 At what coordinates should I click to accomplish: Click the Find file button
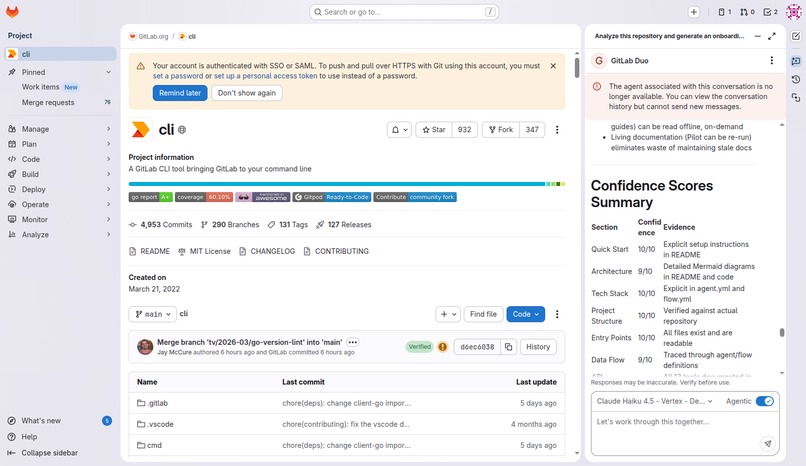coord(483,314)
